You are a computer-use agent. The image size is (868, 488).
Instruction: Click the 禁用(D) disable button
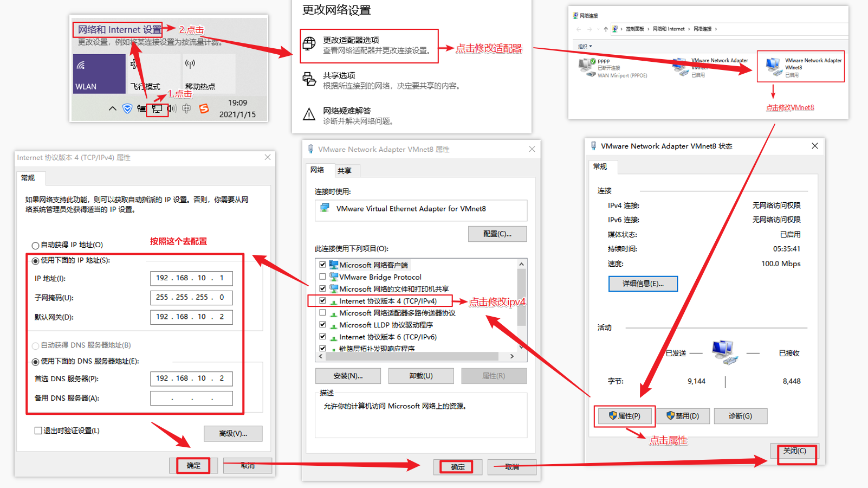coord(683,416)
